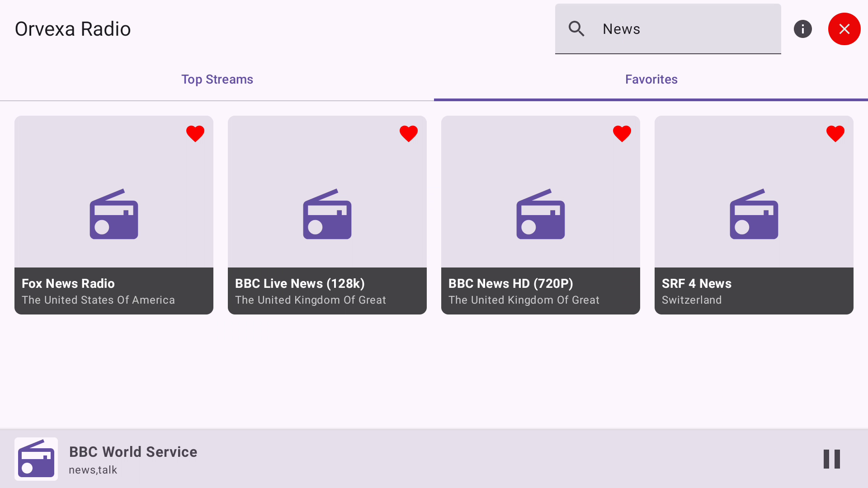Click the red close button

(x=844, y=29)
